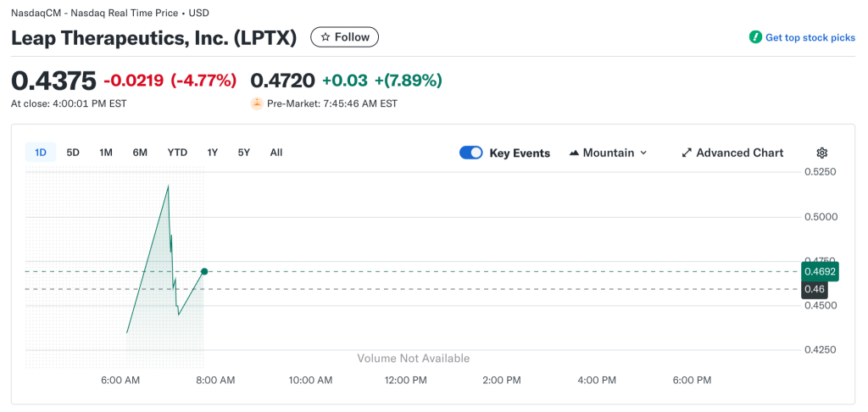This screenshot has width=868, height=412.
Task: Click the Advanced Chart expand arrows icon
Action: (687, 153)
